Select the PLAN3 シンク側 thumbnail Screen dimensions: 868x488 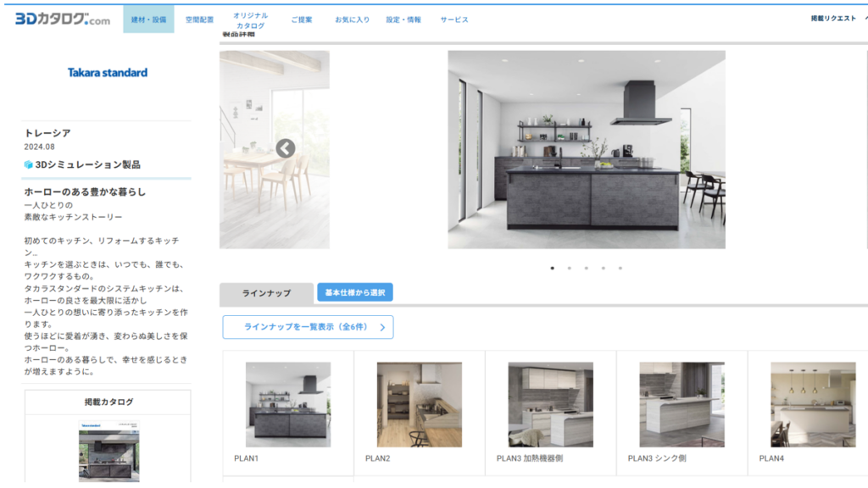[682, 405]
